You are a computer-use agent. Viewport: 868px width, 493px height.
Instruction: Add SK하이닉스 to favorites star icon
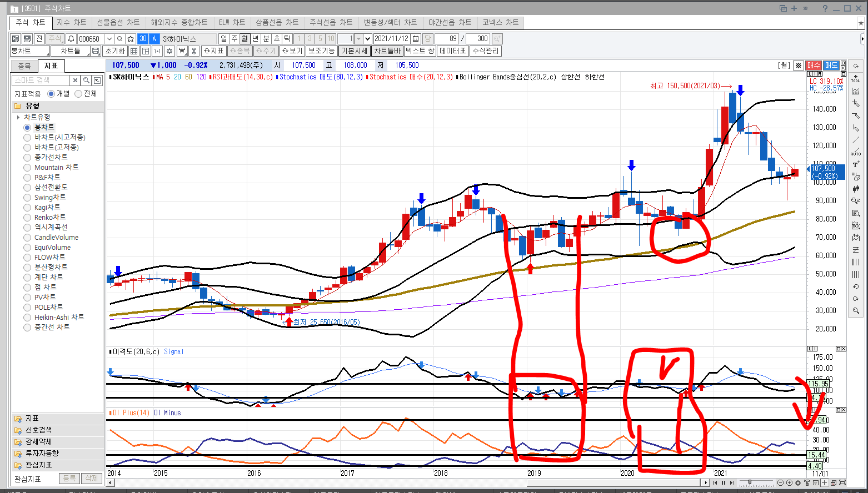[131, 39]
